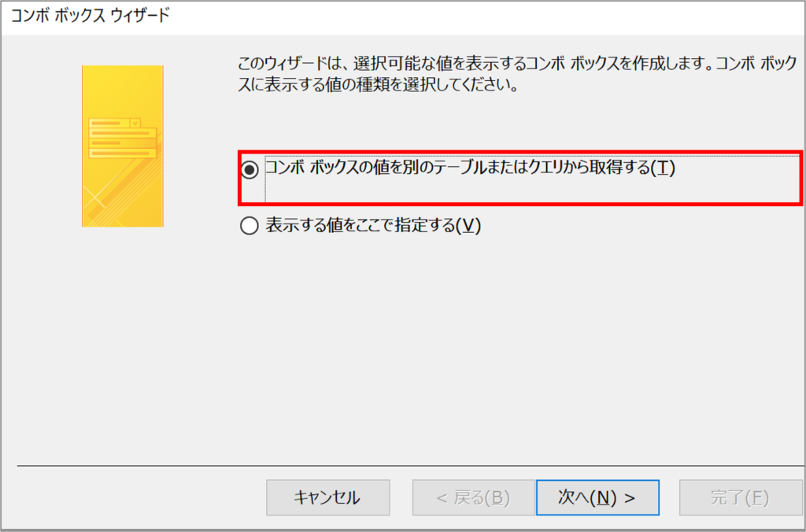This screenshot has height=532, width=806.
Task: Click the label text 表示する値をここで指定する(V)
Action: 373,225
